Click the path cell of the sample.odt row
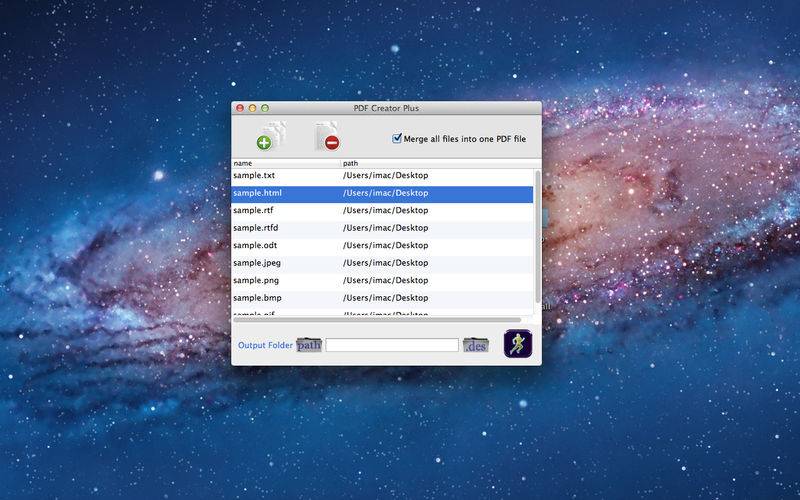The image size is (800, 500). [386, 245]
